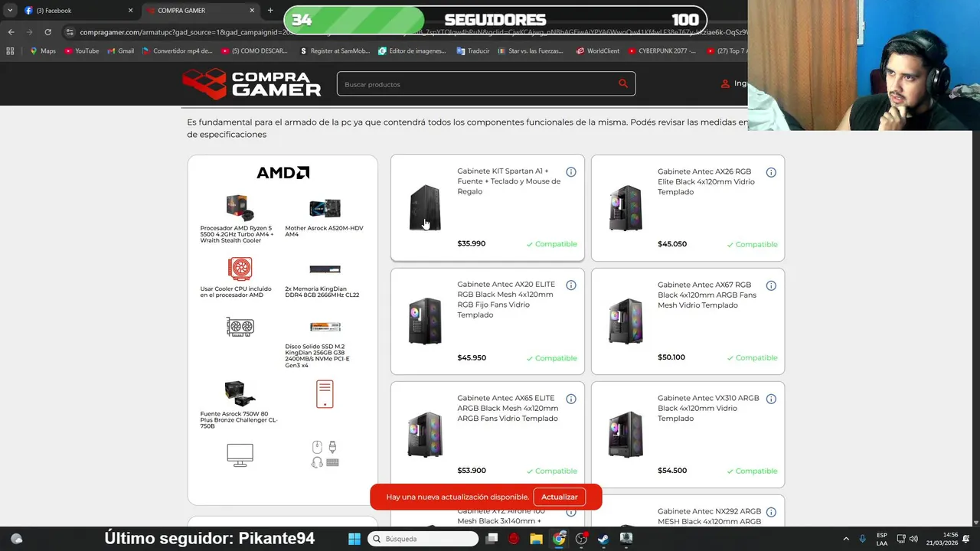Screen dimensions: 980x551
Task: Open info for Gabinete Antec AX67 RGB
Action: pos(771,285)
